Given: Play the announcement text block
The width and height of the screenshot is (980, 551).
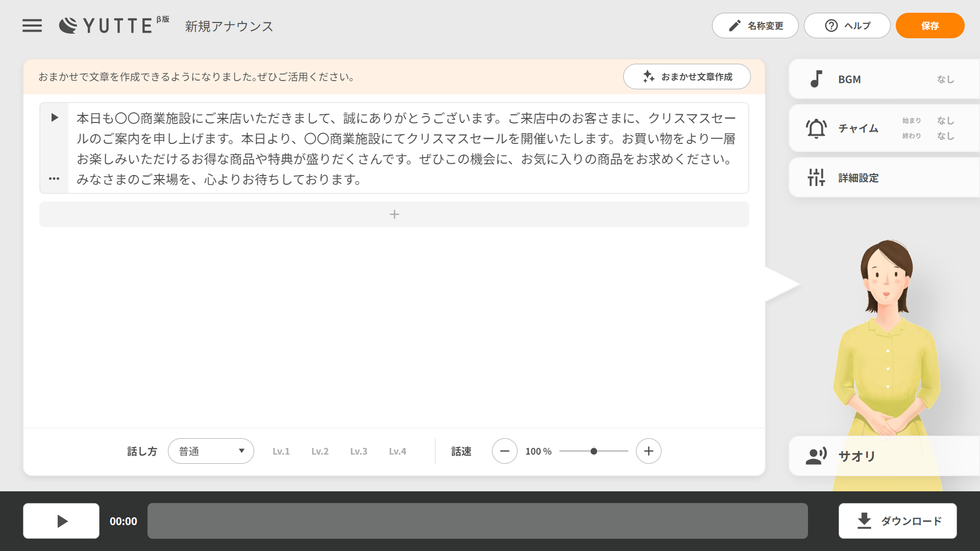Looking at the screenshot, I should 55,118.
